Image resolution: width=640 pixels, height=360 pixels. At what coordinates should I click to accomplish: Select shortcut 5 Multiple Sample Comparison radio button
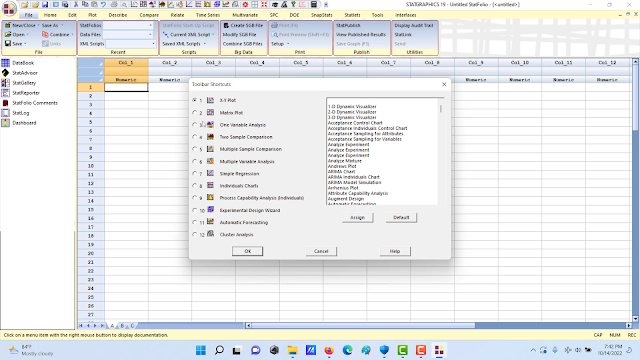(195, 149)
